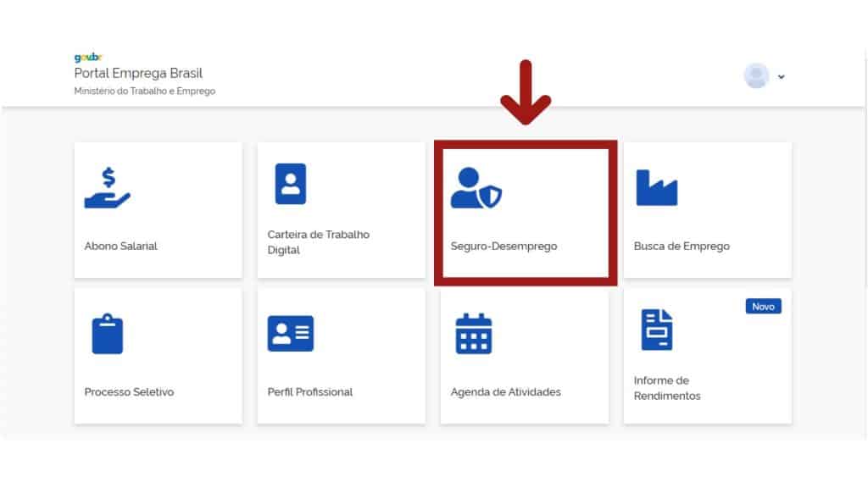Open the Abono Salarial text label
Viewport: 868px width, 488px height.
(x=120, y=247)
